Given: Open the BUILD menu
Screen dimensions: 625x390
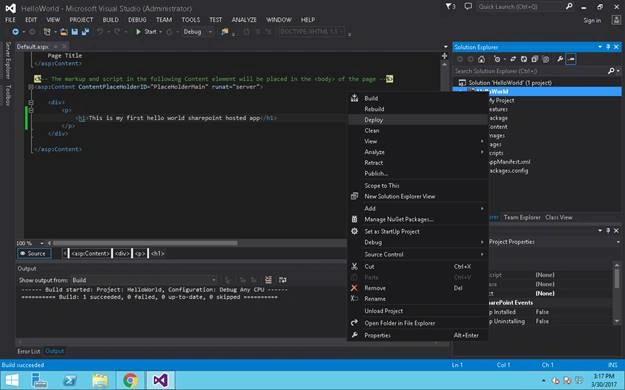Looking at the screenshot, I should pyautogui.click(x=110, y=20).
